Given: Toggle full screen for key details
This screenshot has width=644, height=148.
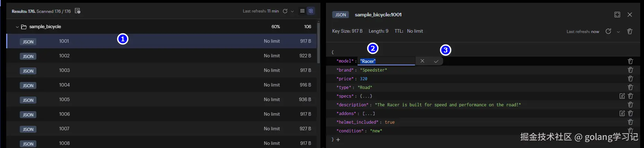Looking at the screenshot, I should [x=617, y=15].
